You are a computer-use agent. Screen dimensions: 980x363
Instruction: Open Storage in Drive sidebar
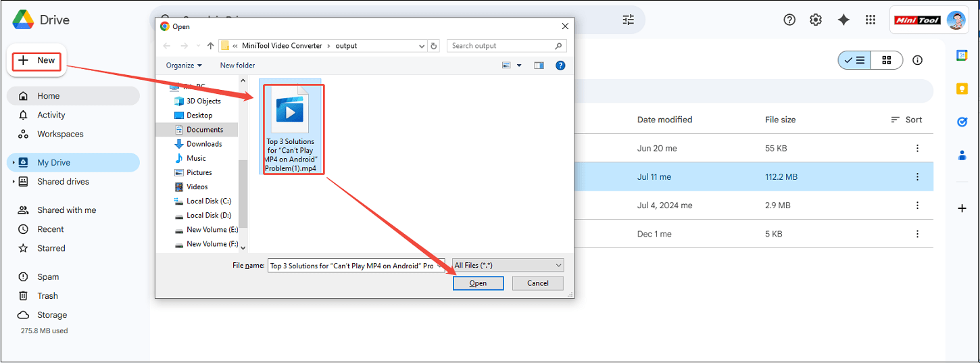73,314
